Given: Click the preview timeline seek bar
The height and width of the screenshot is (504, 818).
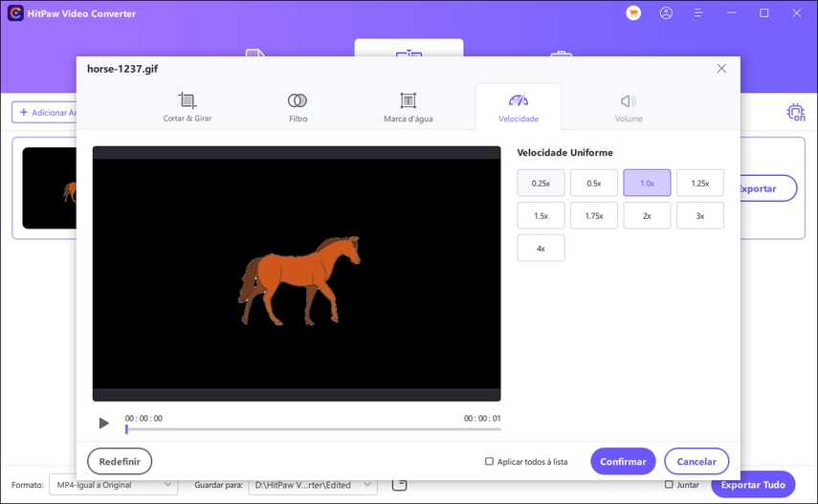Looking at the screenshot, I should pyautogui.click(x=313, y=429).
